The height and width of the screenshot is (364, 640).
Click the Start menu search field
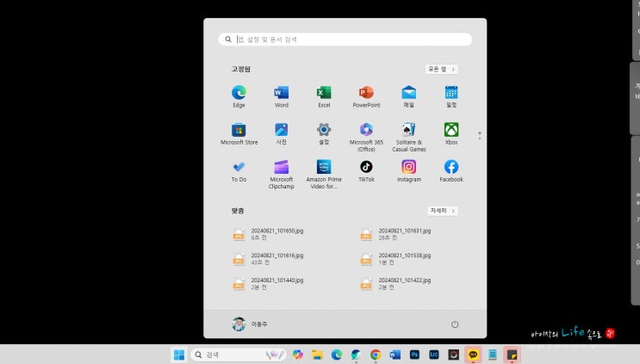[x=345, y=39]
